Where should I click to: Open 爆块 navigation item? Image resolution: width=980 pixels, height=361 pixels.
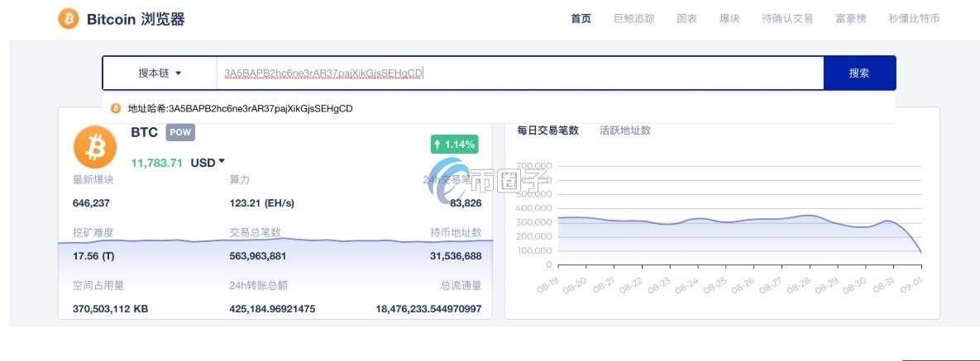729,19
